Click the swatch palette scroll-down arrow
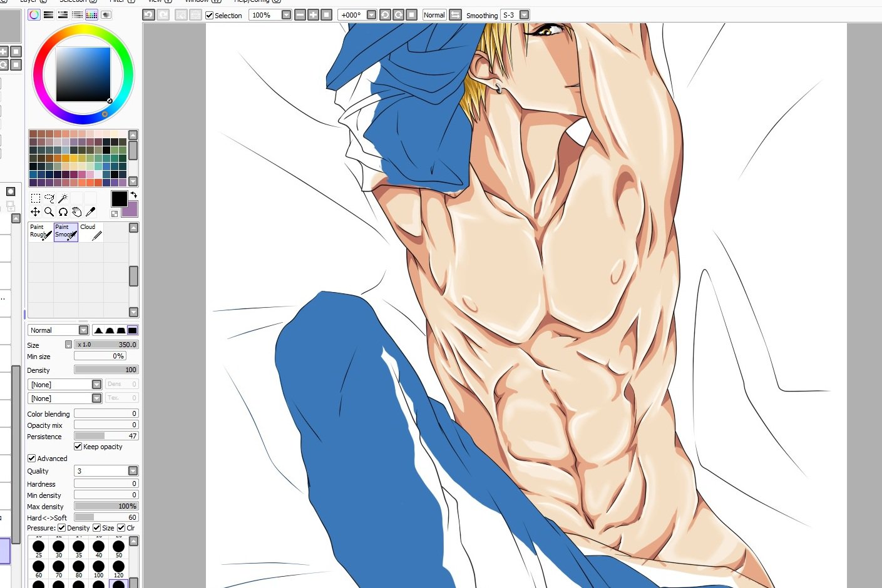Viewport: 882px width, 588px height. (133, 181)
